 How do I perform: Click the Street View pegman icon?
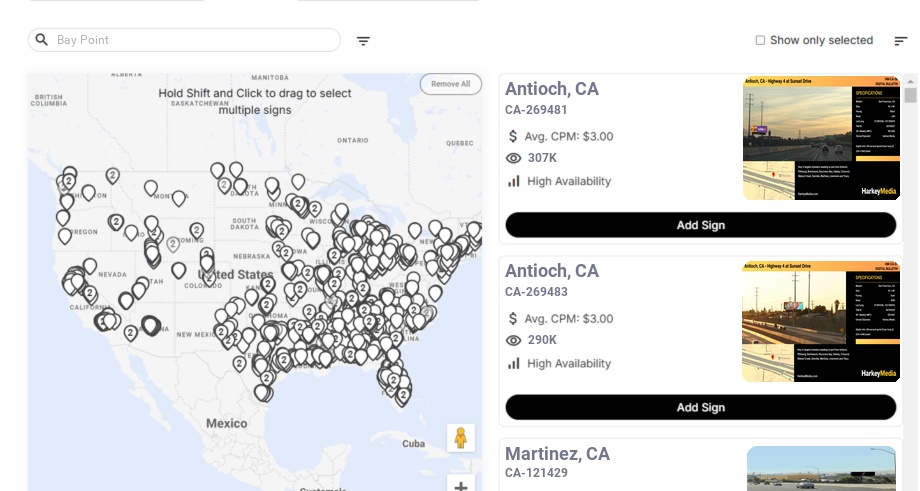click(x=460, y=438)
